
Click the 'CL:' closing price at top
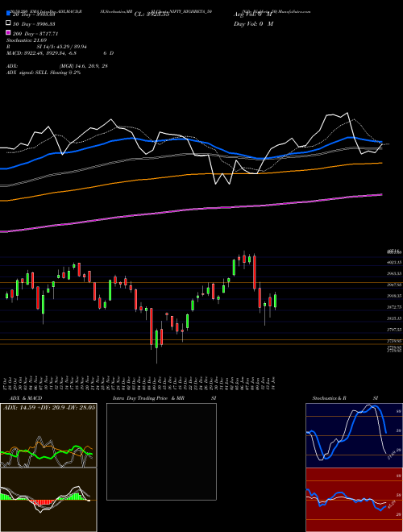152,15
